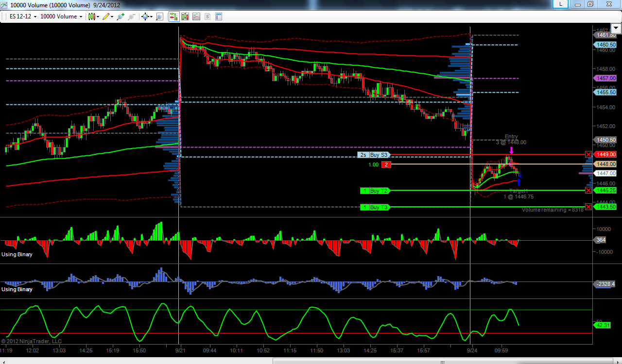Click the -2328.4 indicator value label
The height and width of the screenshot is (364, 622).
(604, 283)
